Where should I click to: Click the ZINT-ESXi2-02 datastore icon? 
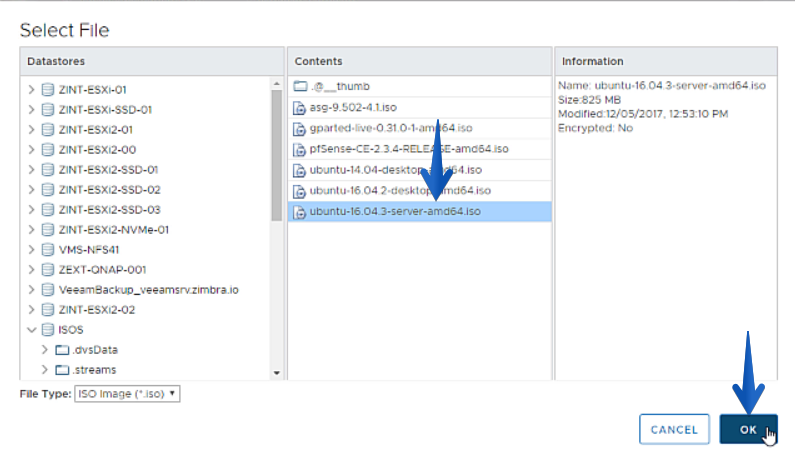(x=48, y=310)
